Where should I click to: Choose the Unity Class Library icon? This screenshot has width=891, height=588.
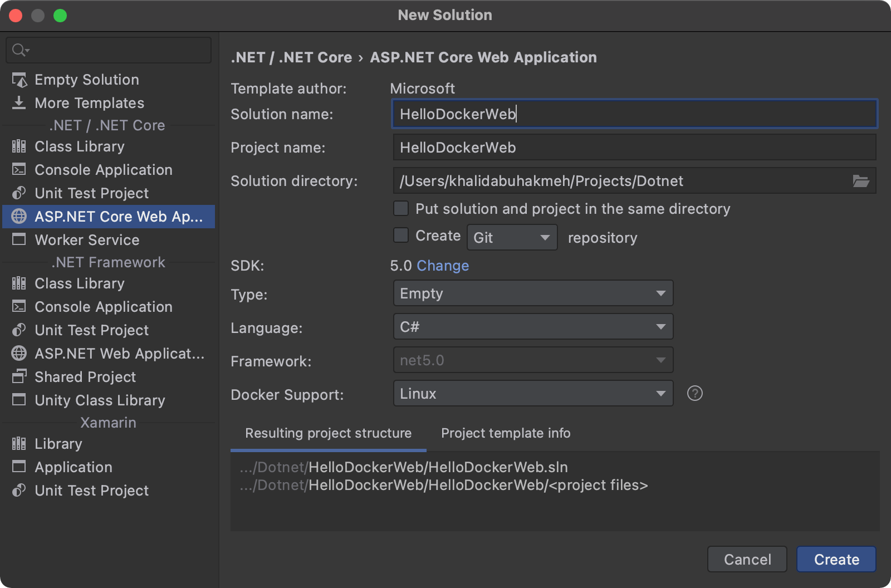(19, 400)
